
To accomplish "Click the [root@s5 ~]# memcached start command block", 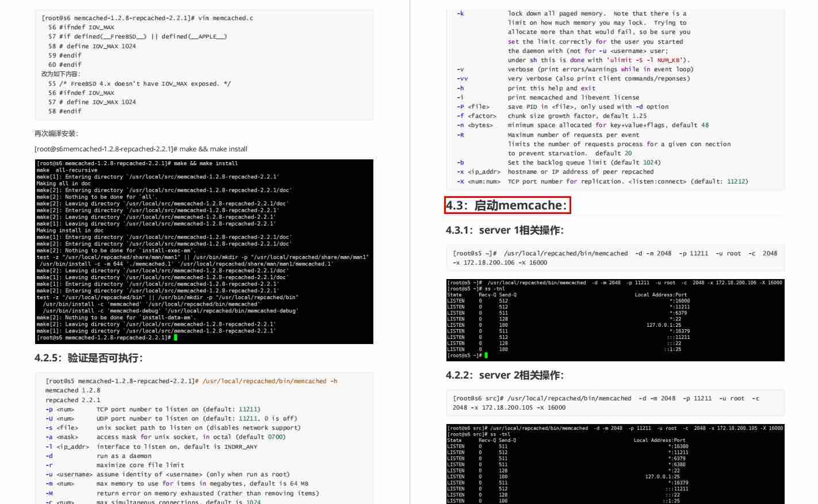I will [x=615, y=258].
